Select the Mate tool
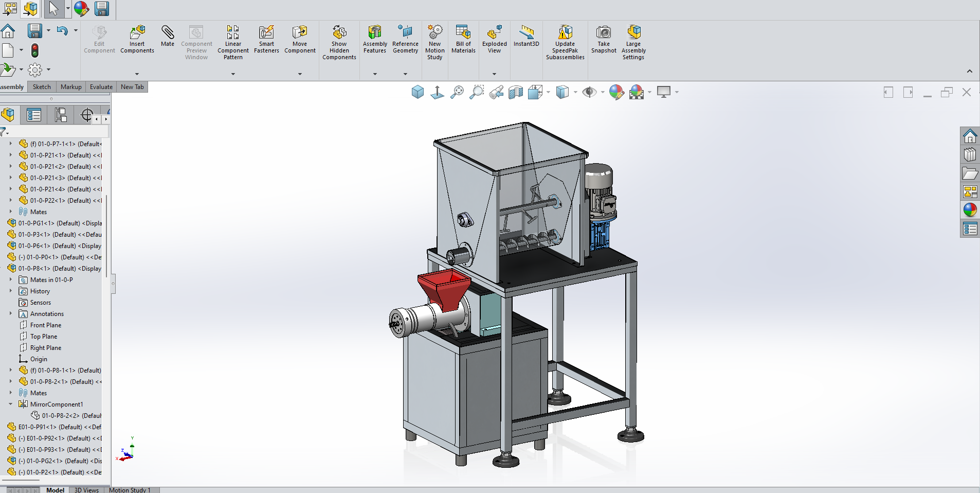 pyautogui.click(x=168, y=36)
